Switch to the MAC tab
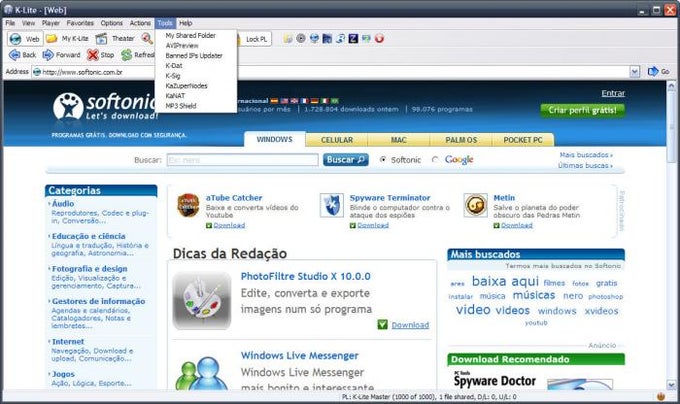This screenshot has width=680, height=404. (399, 140)
